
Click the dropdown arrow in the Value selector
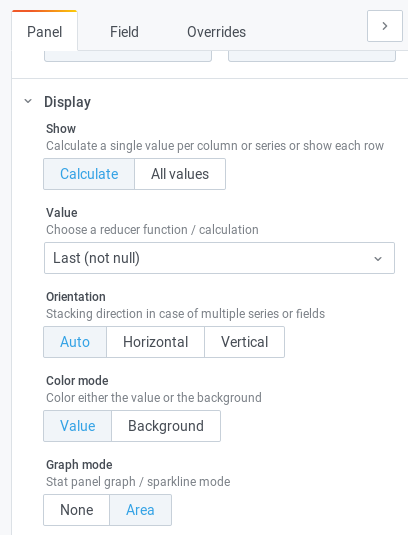coord(378,259)
